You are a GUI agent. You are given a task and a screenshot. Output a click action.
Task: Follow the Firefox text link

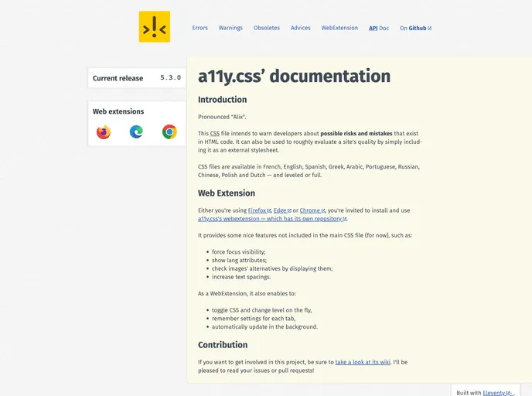[x=257, y=210]
